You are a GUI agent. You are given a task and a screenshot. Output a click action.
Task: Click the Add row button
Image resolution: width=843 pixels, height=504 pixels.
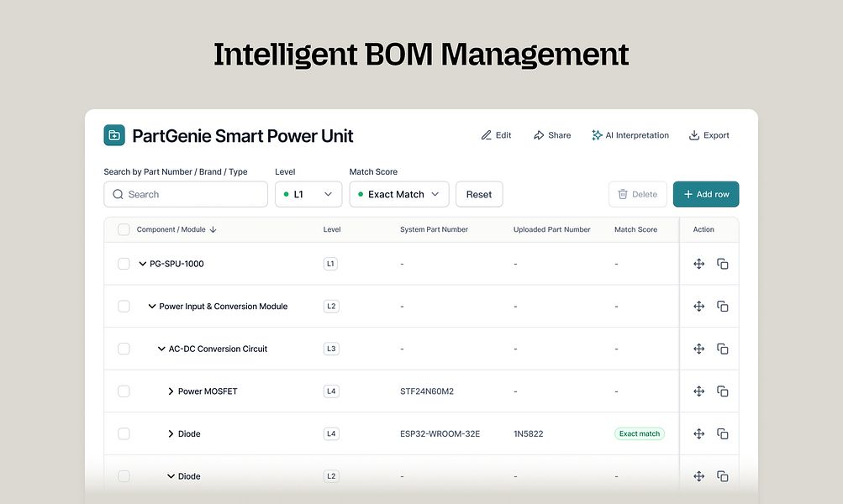706,194
